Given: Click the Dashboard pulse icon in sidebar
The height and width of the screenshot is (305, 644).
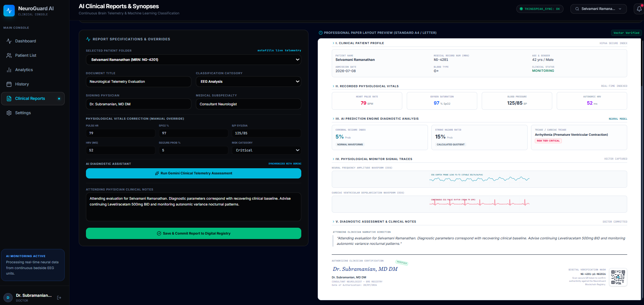Looking at the screenshot, I should pos(9,41).
